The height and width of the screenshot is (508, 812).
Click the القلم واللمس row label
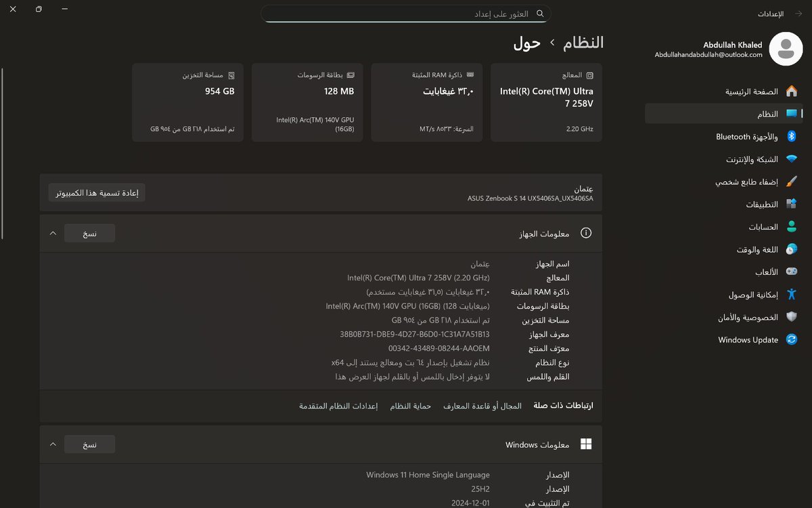tap(549, 377)
